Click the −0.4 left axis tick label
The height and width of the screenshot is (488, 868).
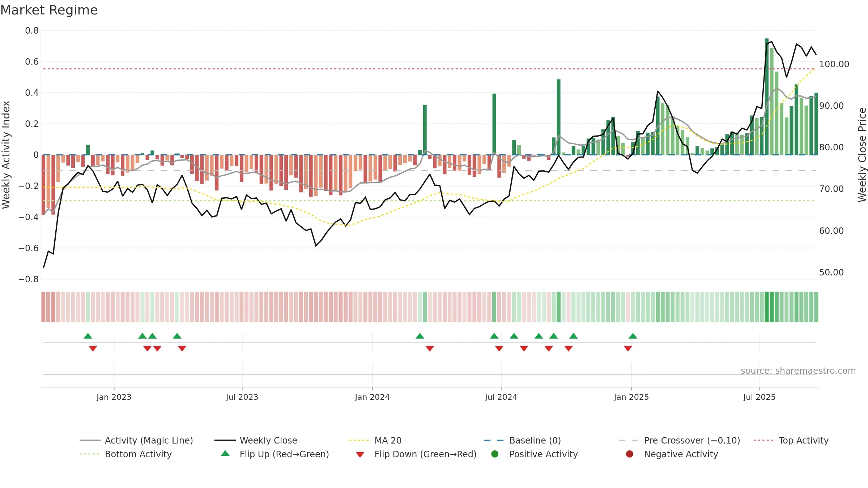coord(29,217)
